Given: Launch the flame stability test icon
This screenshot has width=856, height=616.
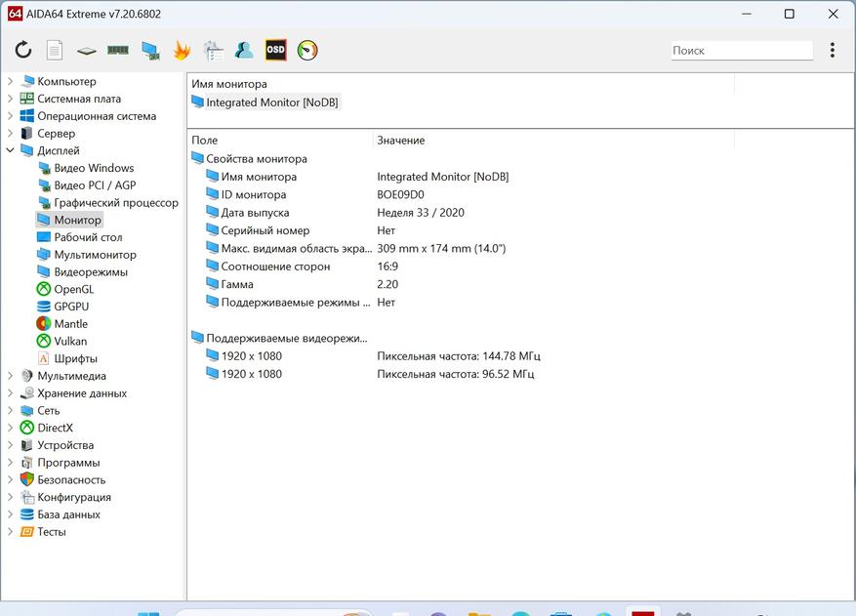Looking at the screenshot, I should click(182, 50).
